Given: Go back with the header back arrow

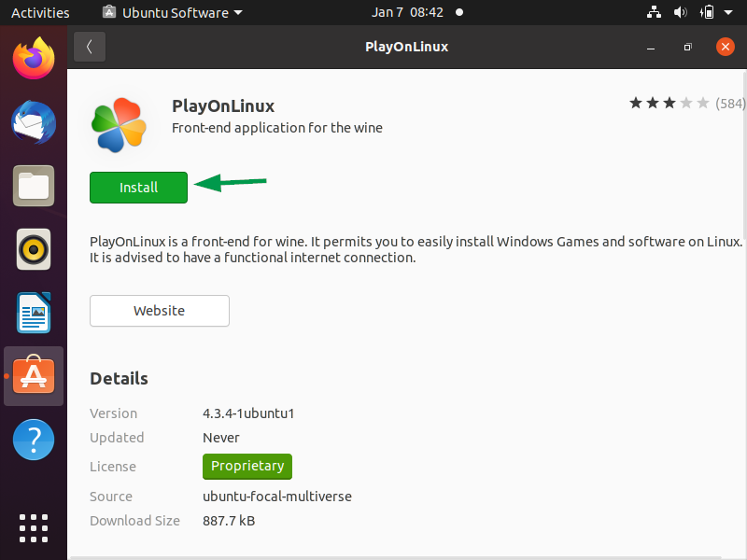Looking at the screenshot, I should tap(90, 47).
